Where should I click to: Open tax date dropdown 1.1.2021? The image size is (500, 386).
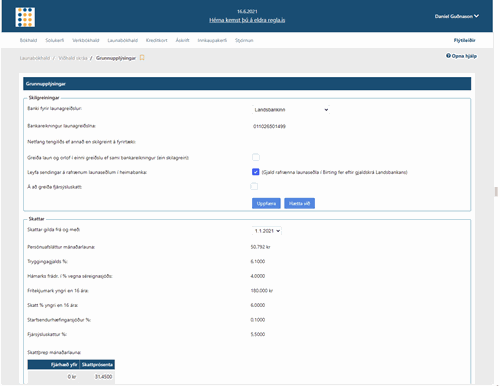tap(267, 231)
